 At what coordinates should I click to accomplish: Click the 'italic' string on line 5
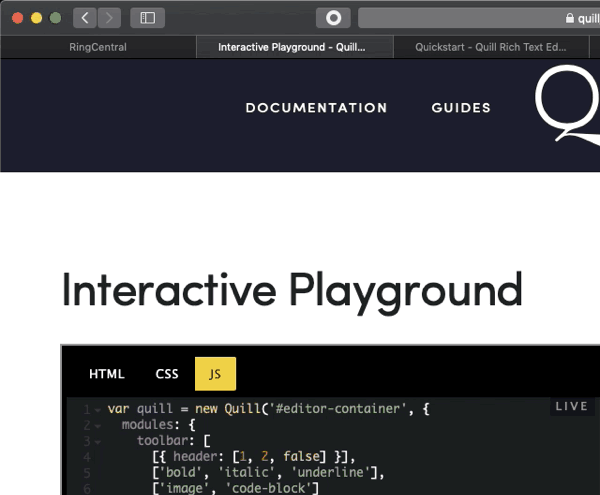[x=247, y=472]
